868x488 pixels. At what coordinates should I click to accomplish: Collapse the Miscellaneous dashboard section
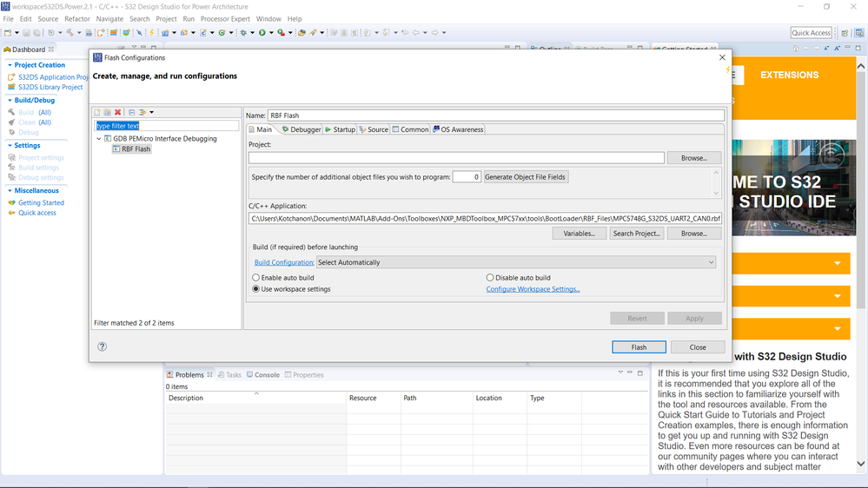[x=10, y=190]
